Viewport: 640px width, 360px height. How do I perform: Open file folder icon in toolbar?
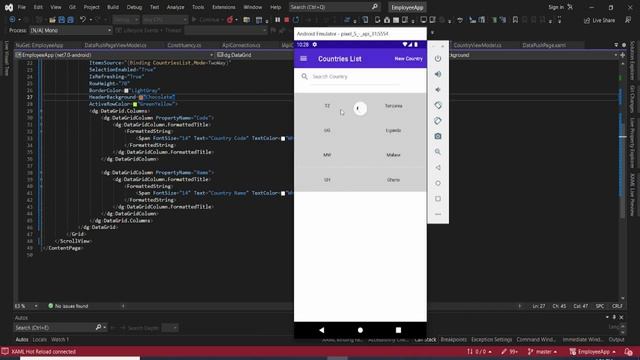point(52,20)
